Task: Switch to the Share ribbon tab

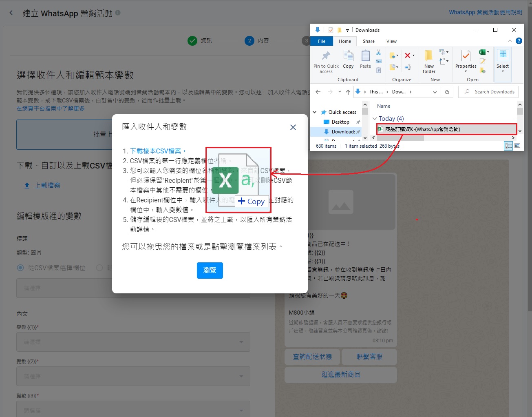Action: 369,41
